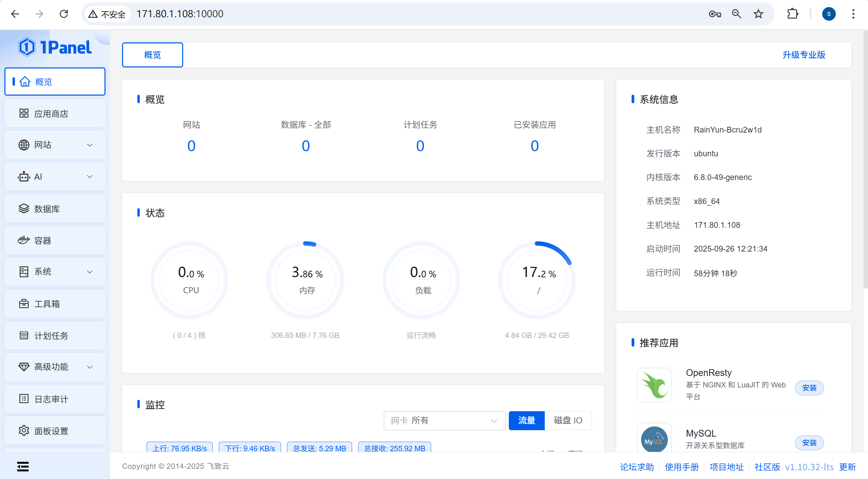Click the 升级专业版 upgrade link

tap(804, 55)
